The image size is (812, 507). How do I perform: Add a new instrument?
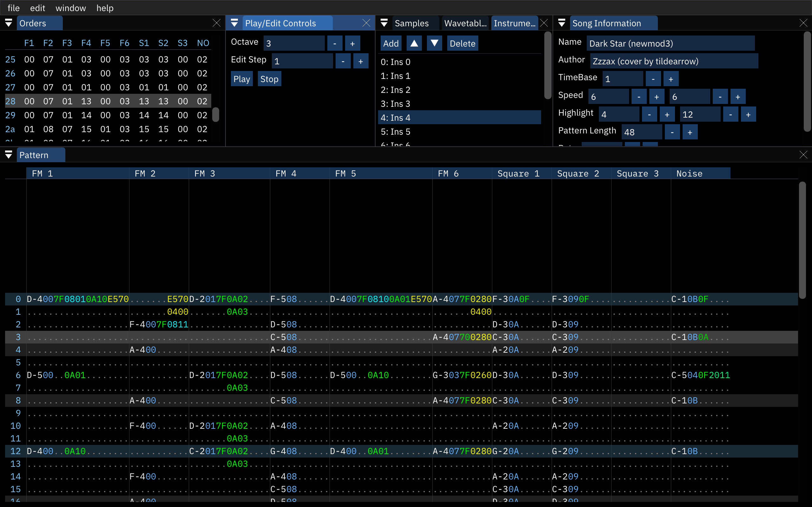coord(390,43)
